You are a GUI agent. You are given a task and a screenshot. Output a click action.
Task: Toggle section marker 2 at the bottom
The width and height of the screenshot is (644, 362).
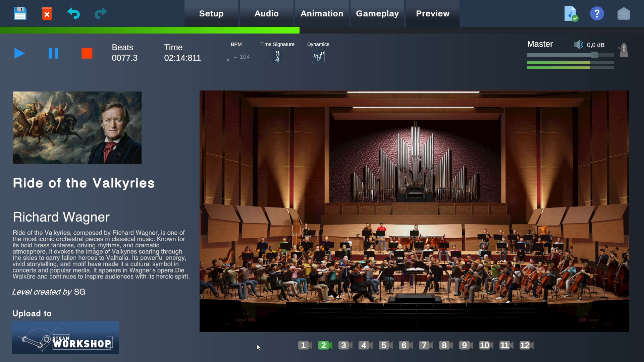pos(324,345)
